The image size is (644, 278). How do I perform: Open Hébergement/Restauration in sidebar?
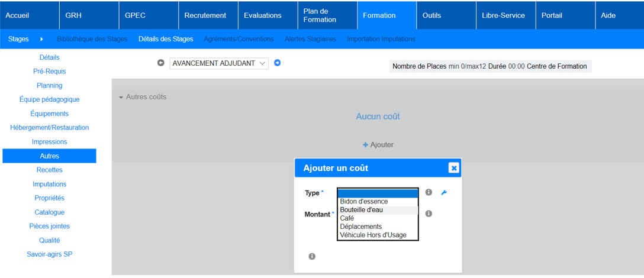click(x=50, y=128)
